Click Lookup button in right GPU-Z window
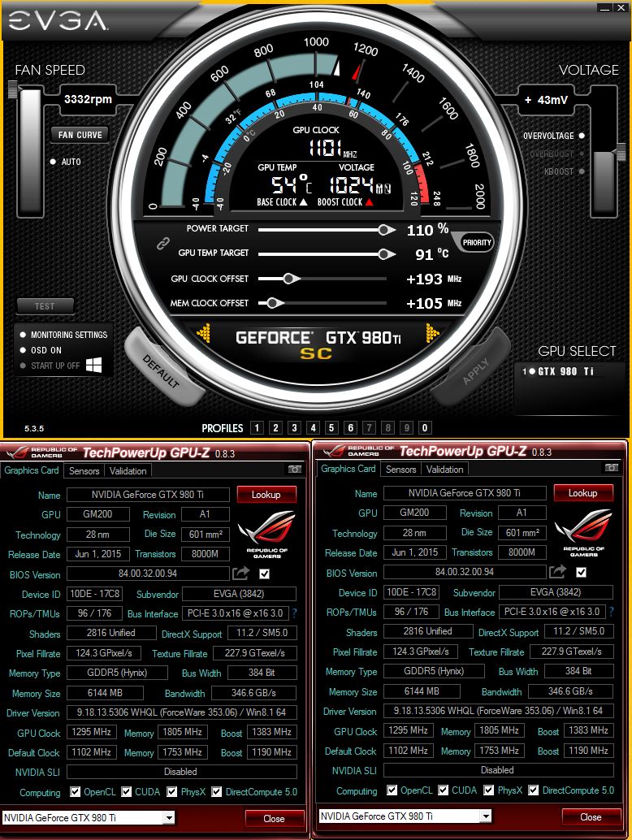Image resolution: width=632 pixels, height=840 pixels. [x=582, y=493]
